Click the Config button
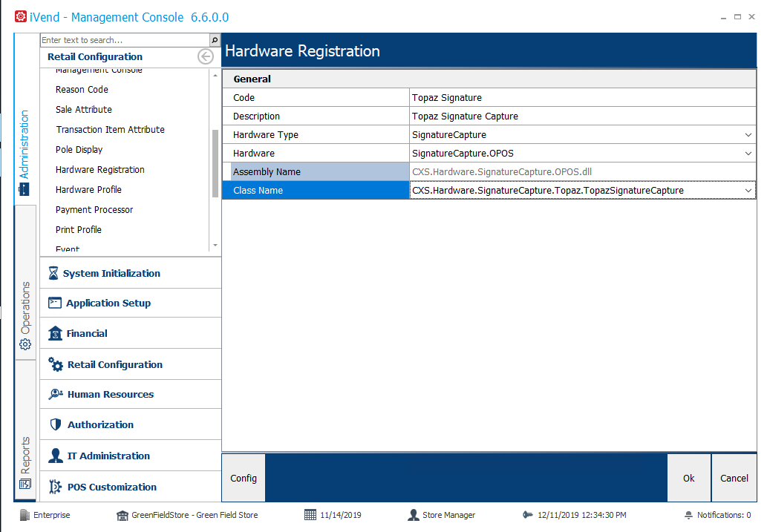The width and height of the screenshot is (767, 532). coord(244,479)
